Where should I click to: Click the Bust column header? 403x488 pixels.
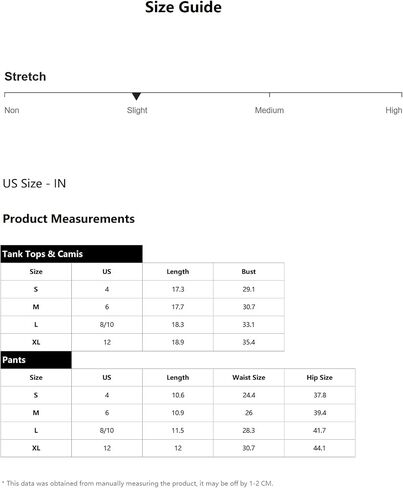(x=249, y=272)
